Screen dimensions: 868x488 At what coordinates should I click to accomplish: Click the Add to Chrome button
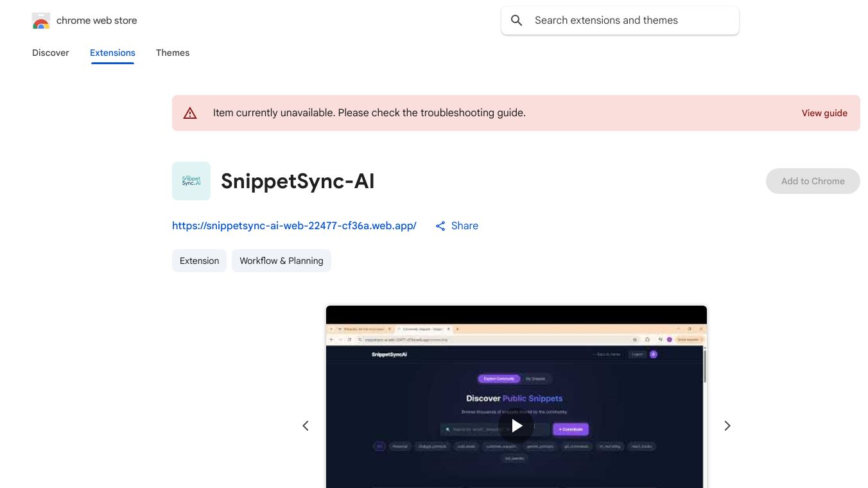pos(813,181)
